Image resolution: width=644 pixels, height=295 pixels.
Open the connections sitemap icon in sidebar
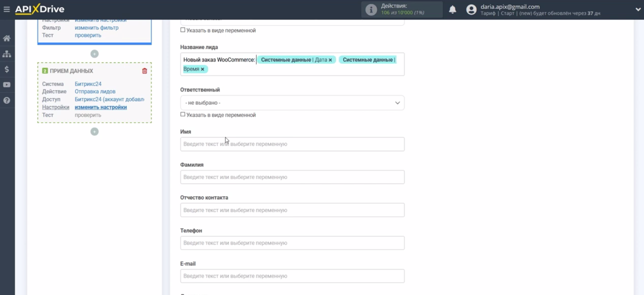(7, 54)
